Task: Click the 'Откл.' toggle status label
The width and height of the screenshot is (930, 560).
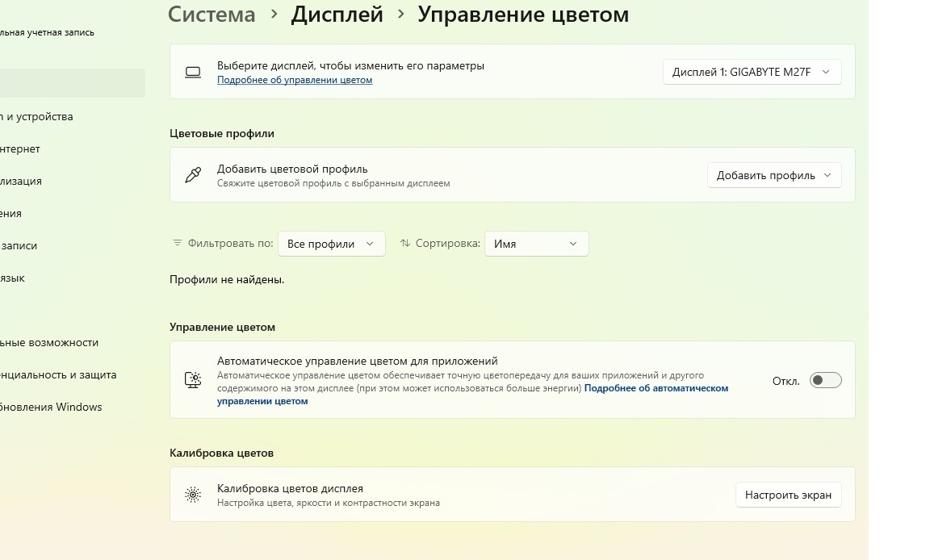Action: tap(785, 381)
